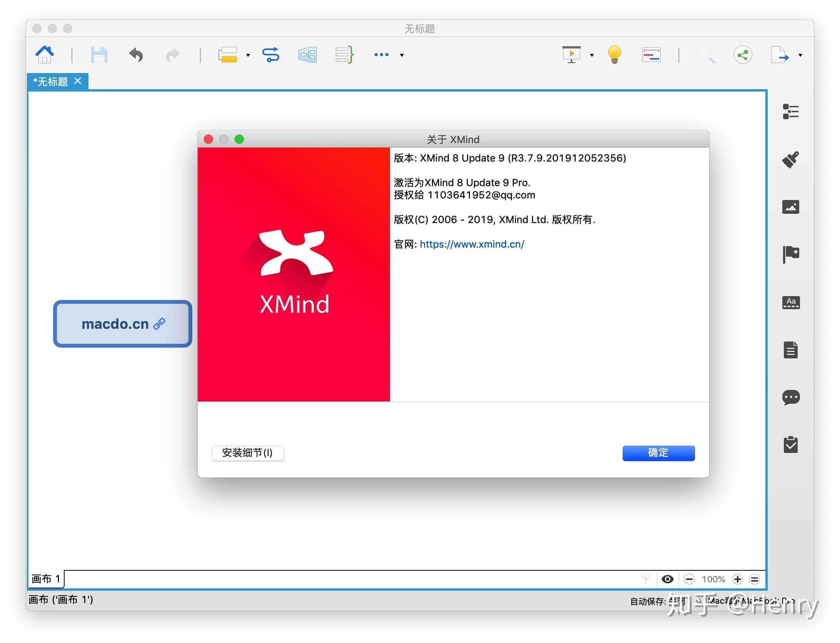The height and width of the screenshot is (643, 840).
Task: Save the map with the floppy disk icon
Action: (99, 55)
